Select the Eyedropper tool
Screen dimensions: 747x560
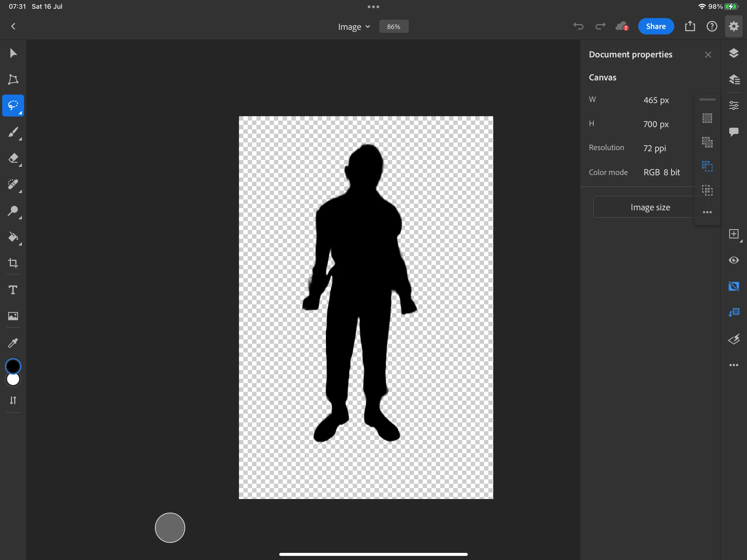pos(13,343)
